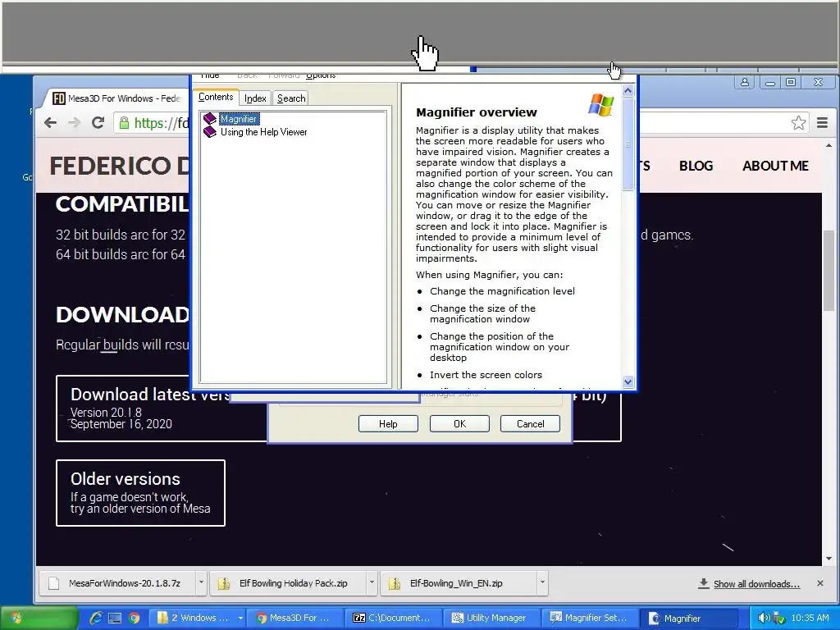Expand options for Elf Bowling Holiday Pack.zip
840x630 pixels.
click(x=372, y=582)
